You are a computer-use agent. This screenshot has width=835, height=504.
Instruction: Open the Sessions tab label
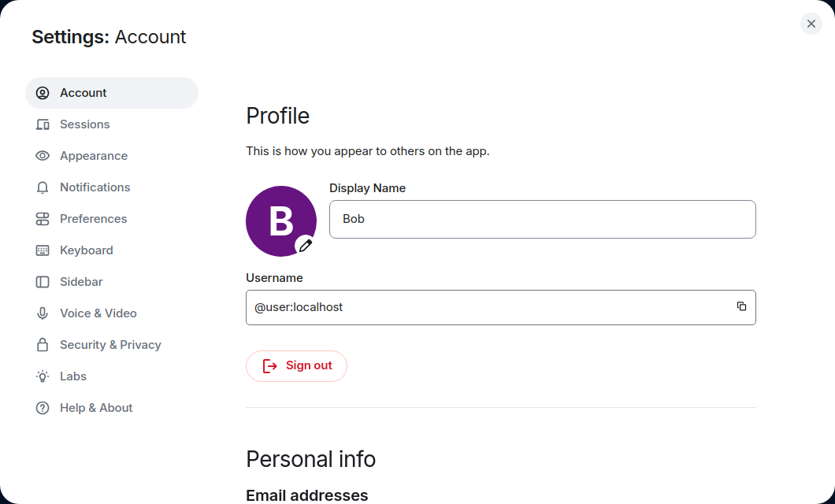click(x=85, y=124)
